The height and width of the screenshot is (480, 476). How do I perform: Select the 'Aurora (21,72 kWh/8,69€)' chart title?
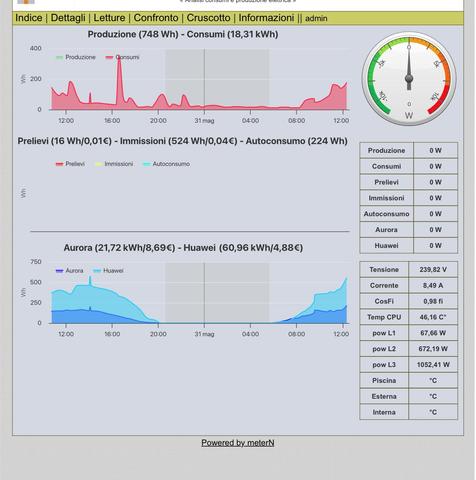[x=183, y=248]
